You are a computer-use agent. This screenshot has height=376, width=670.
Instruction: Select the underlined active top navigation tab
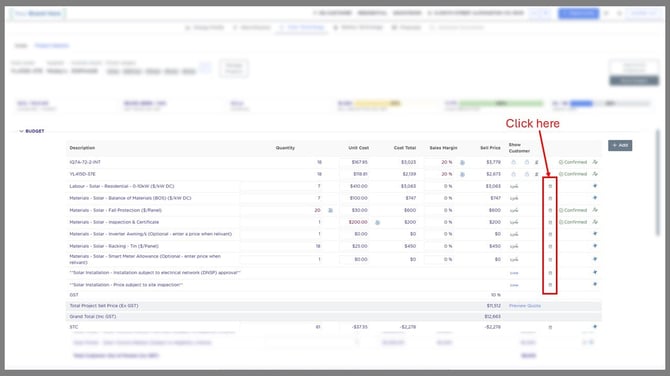[x=302, y=27]
